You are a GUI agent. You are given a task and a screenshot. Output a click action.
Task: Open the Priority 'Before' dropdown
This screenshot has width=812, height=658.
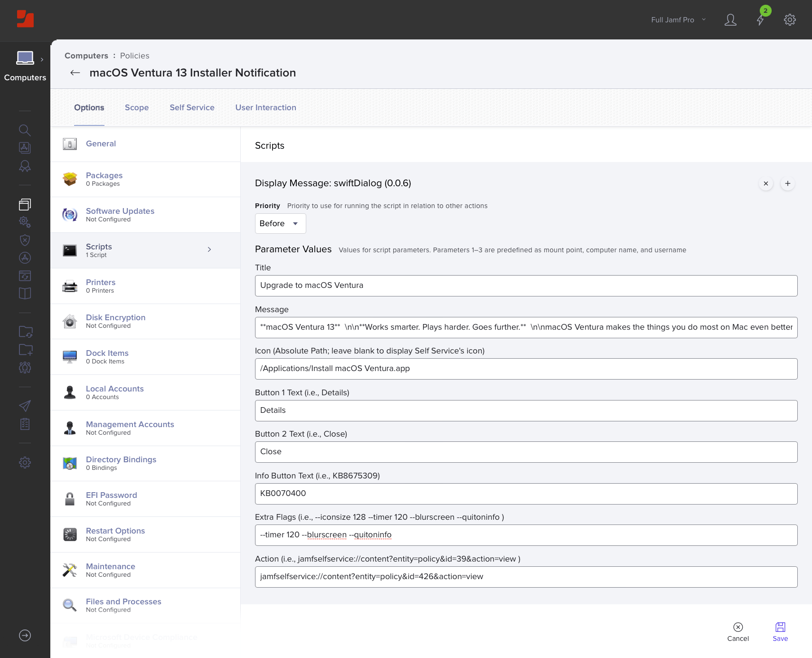pos(280,223)
